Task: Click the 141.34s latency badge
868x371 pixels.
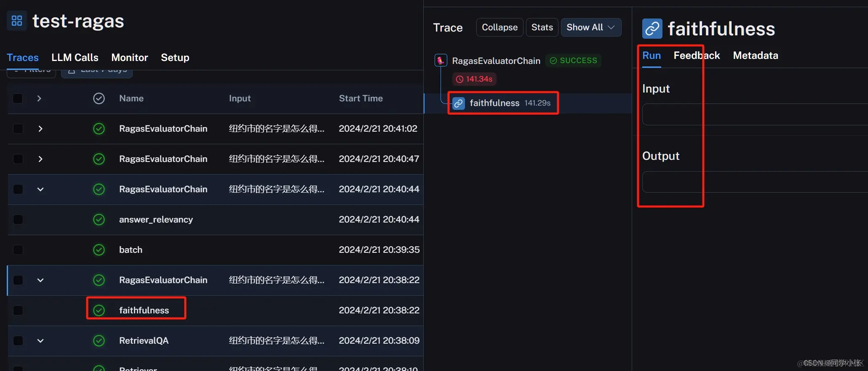Action: (474, 79)
